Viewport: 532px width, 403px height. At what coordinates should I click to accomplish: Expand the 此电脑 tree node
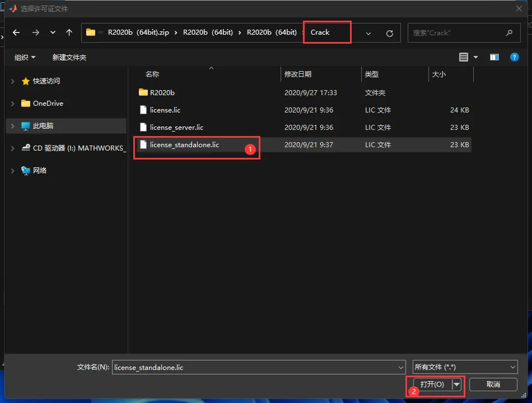tap(12, 126)
